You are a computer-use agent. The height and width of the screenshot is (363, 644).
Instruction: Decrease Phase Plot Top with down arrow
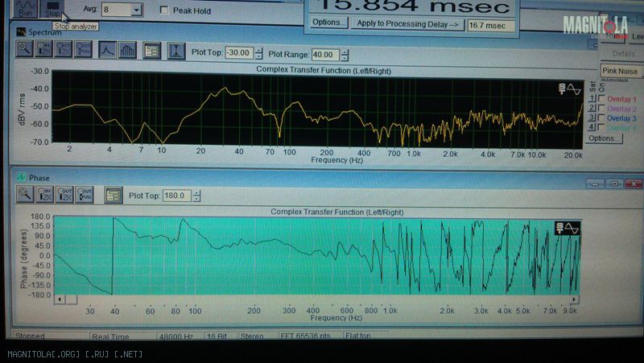coord(196,199)
